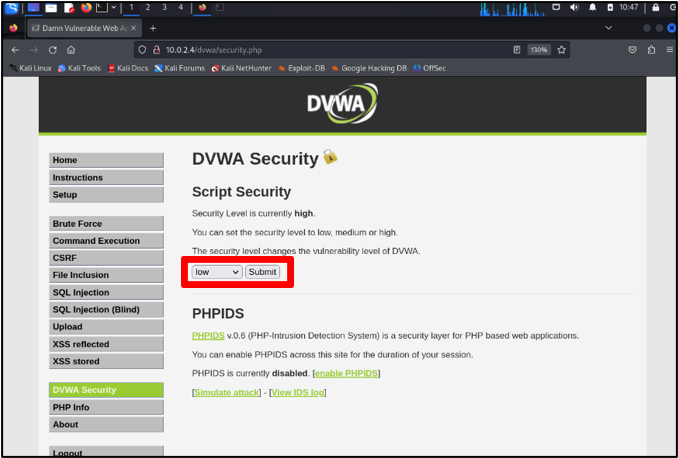The image size is (678, 458).
Task: Click the tracking protection shield icon
Action: point(142,50)
